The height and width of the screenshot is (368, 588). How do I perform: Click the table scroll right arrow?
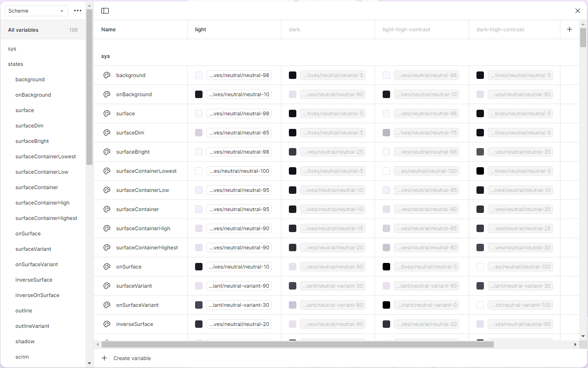pos(575,344)
